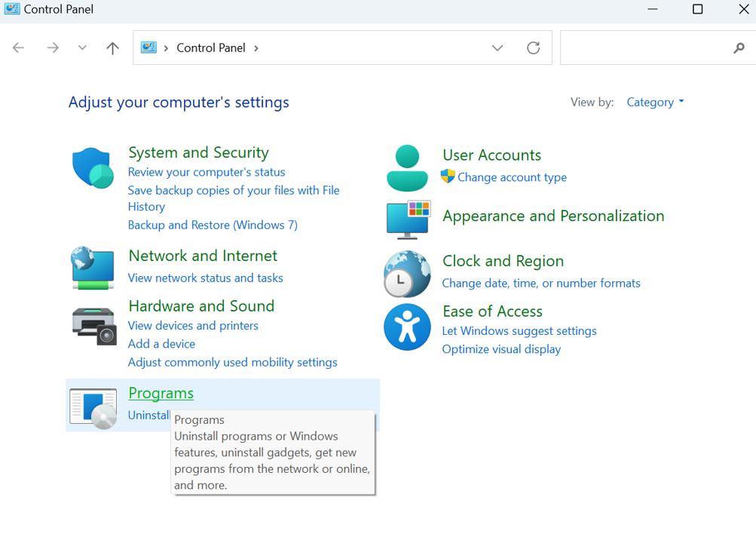
Task: Click Change account type link
Action: click(512, 177)
